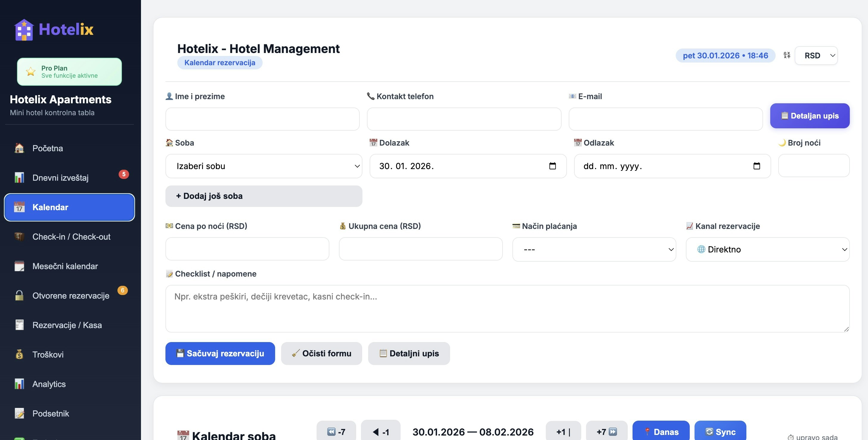Click the Analytics bar chart icon
This screenshot has height=440, width=868.
[19, 384]
